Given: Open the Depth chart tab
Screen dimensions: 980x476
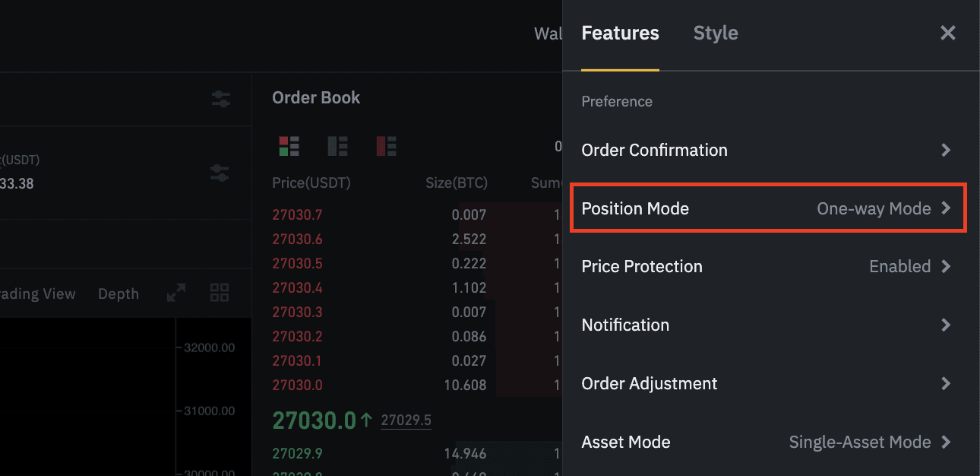Looking at the screenshot, I should click(x=119, y=294).
